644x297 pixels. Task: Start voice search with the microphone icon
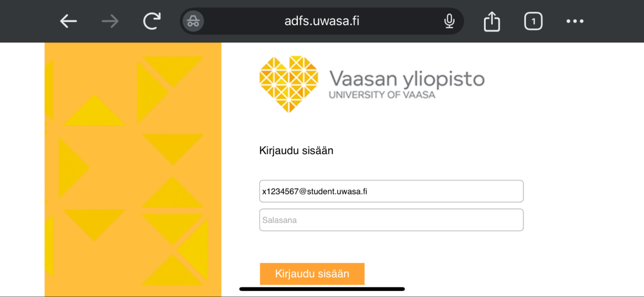(x=449, y=21)
